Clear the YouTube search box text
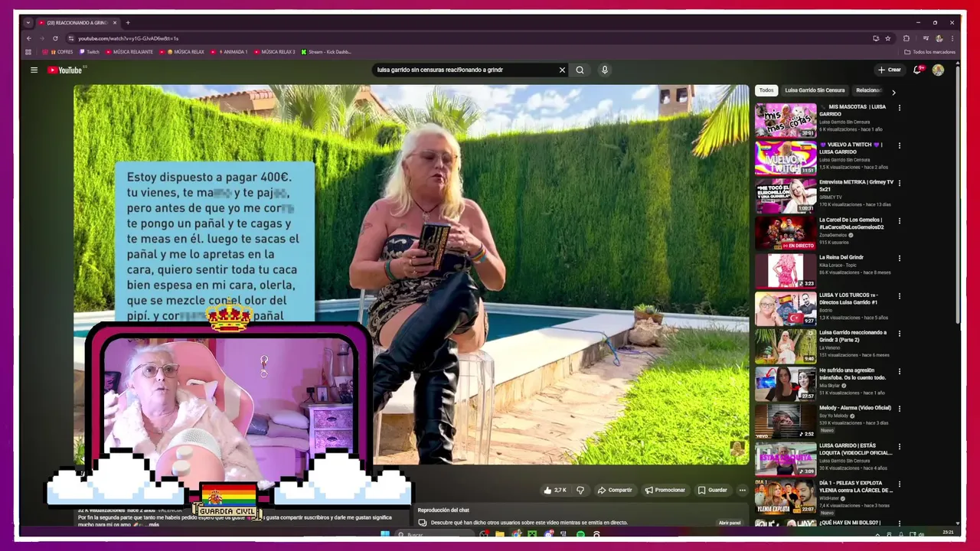The width and height of the screenshot is (980, 551). pos(562,70)
